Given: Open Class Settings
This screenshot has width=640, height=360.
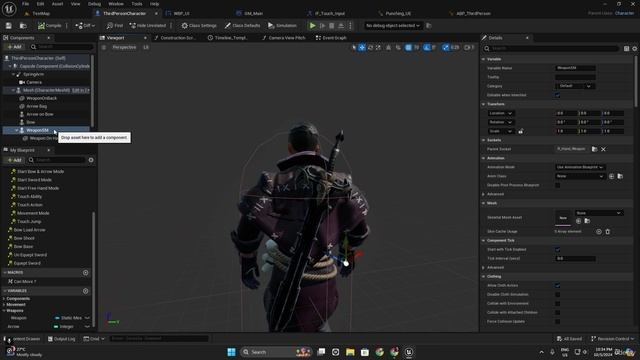Looking at the screenshot, I should tap(199, 26).
